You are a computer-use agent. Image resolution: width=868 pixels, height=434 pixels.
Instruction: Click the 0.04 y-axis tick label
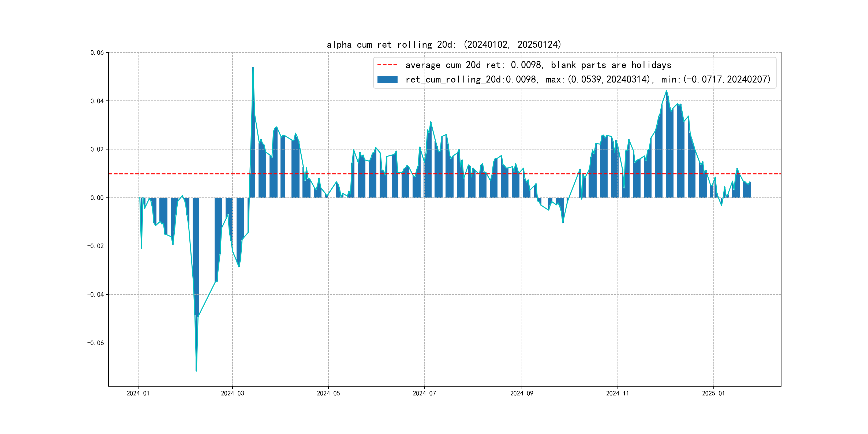97,101
